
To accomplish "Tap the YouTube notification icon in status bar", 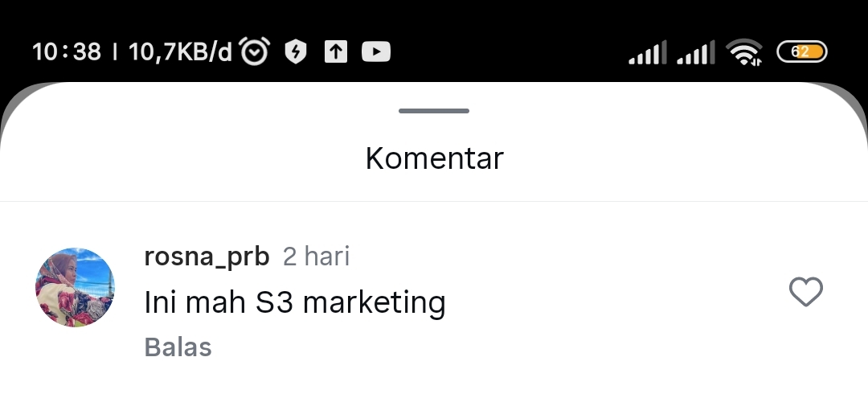I will tap(376, 52).
